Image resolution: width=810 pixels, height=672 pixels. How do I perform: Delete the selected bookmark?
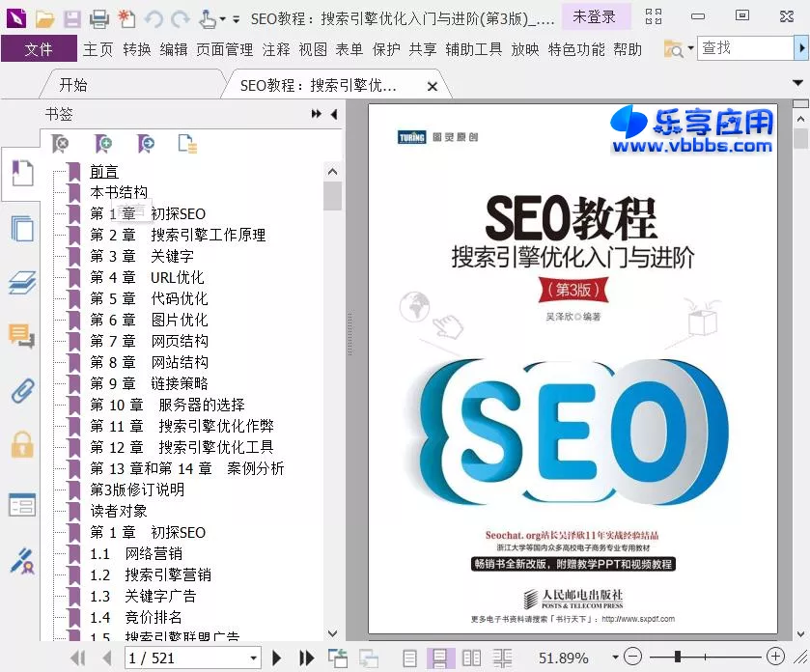(60, 144)
